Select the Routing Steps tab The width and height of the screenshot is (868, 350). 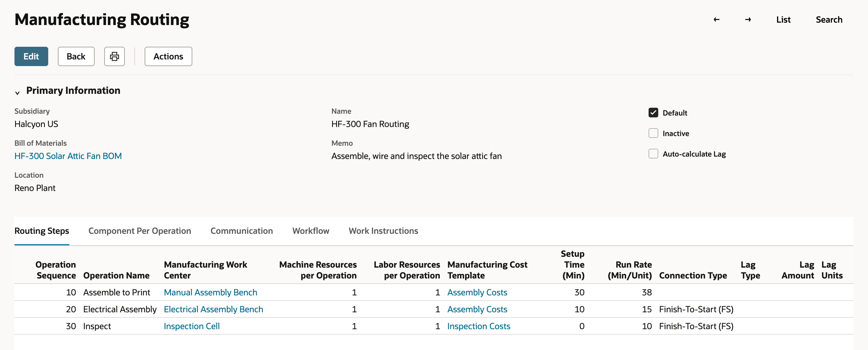(x=42, y=231)
